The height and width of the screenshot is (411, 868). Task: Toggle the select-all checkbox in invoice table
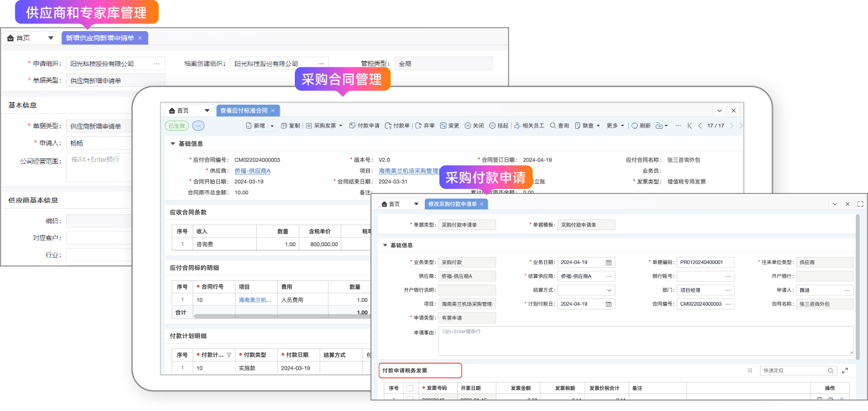click(410, 388)
